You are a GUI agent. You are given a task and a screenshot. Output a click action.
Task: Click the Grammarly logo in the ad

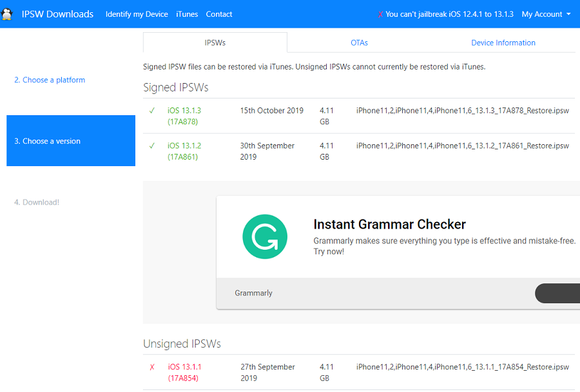point(265,236)
